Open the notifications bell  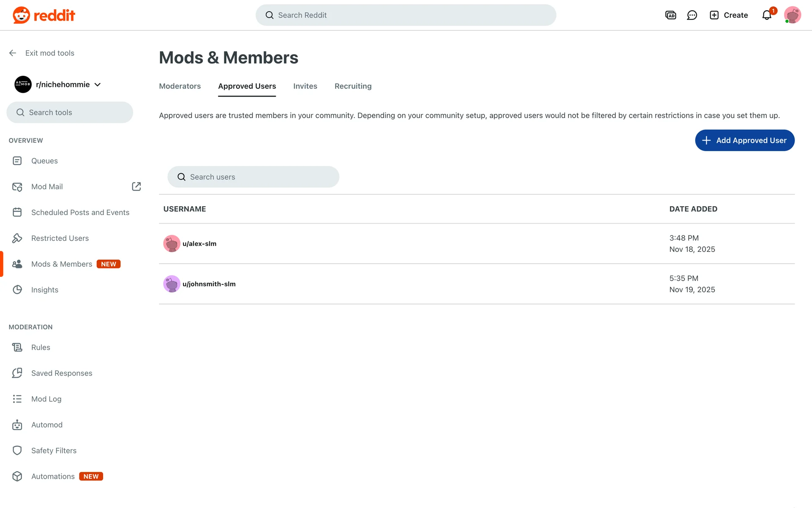pyautogui.click(x=767, y=15)
